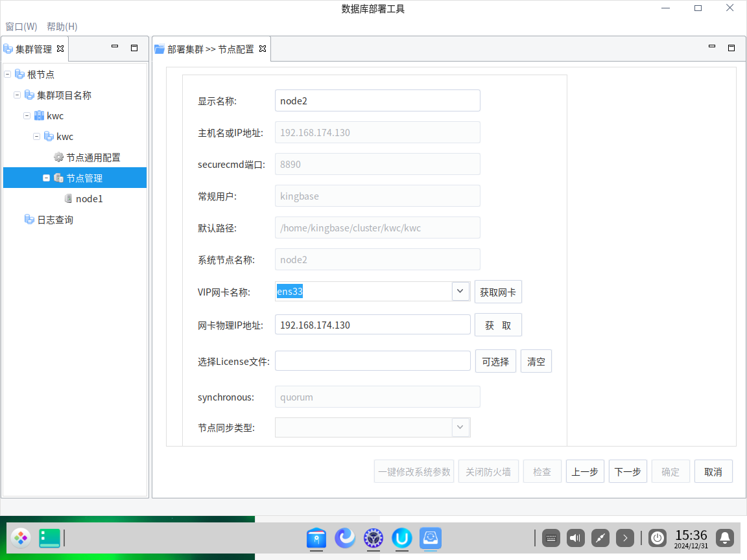Collapse the 节点管理 tree node
This screenshot has height=560, width=747.
point(47,178)
